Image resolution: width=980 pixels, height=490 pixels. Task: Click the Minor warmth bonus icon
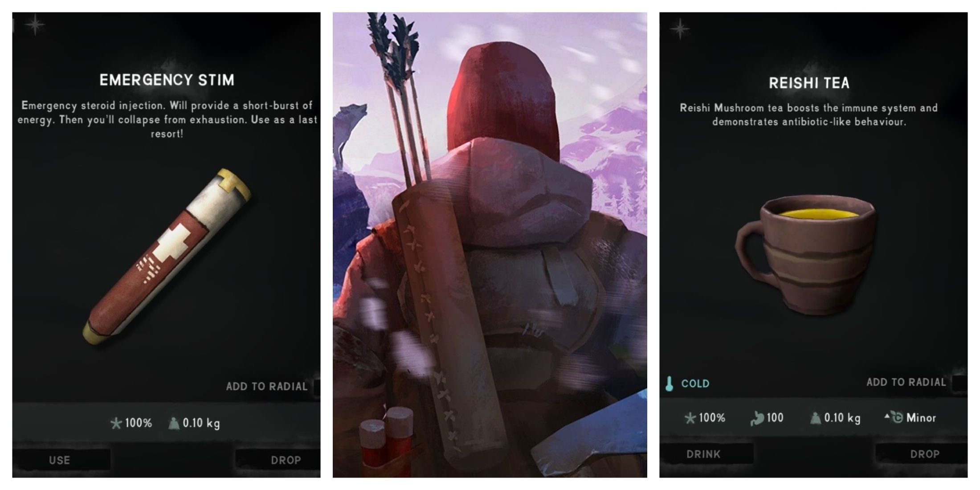894,417
